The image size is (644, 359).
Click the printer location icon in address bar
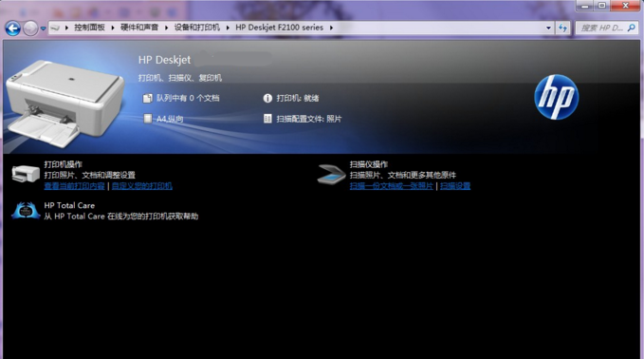(x=55, y=28)
